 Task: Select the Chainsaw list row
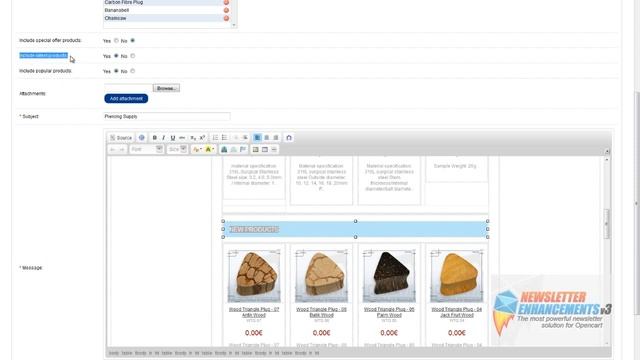[167, 18]
